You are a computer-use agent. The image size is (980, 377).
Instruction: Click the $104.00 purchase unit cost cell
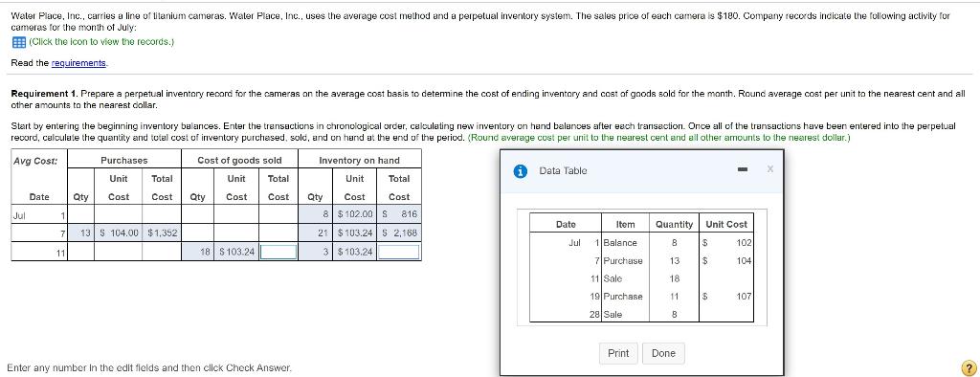[x=118, y=233]
